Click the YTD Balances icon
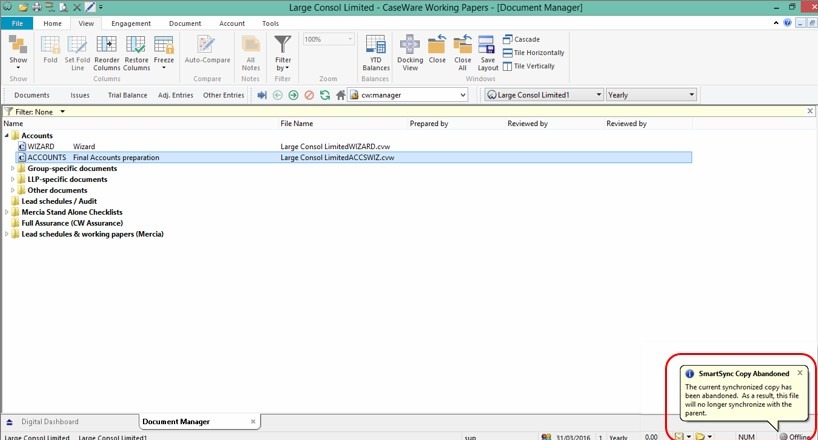This screenshot has height=440, width=818. pos(376,50)
